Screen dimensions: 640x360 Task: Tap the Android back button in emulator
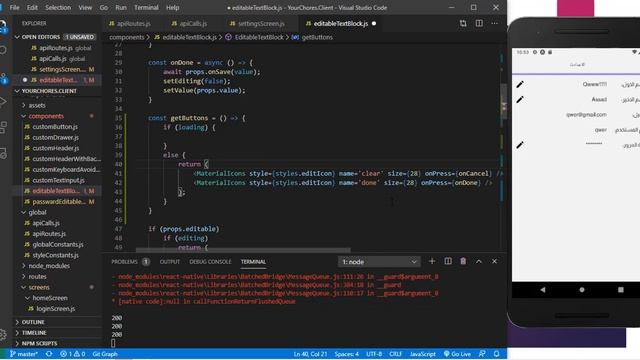coord(542,289)
